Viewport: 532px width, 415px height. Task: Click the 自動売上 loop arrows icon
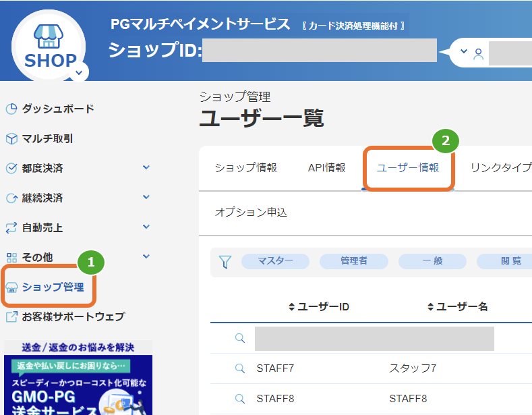(x=11, y=227)
